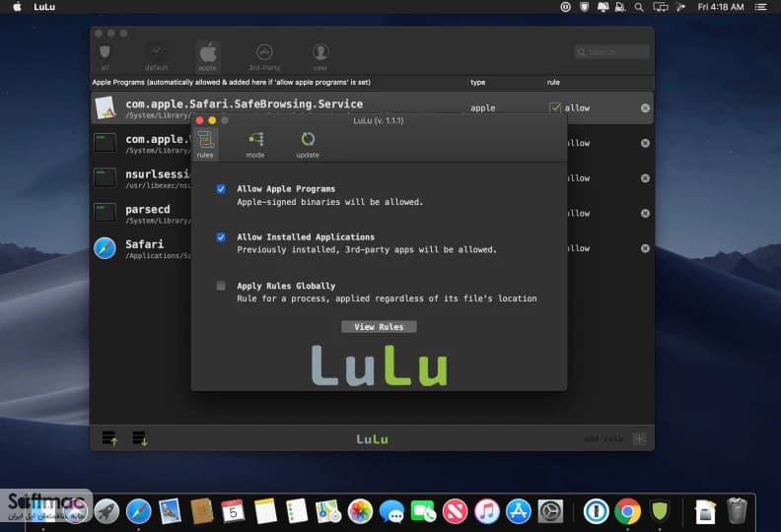Toggle allow checkbox for SafeBrowsing.Service rule
Viewport: 781px width, 532px height.
[x=555, y=108]
